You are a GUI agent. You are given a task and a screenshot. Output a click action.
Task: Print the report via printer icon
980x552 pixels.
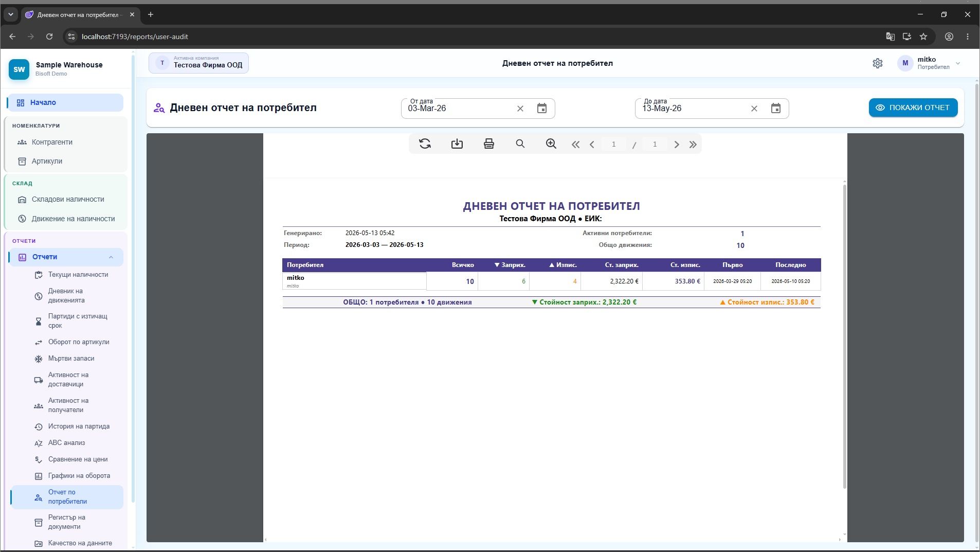pyautogui.click(x=489, y=144)
